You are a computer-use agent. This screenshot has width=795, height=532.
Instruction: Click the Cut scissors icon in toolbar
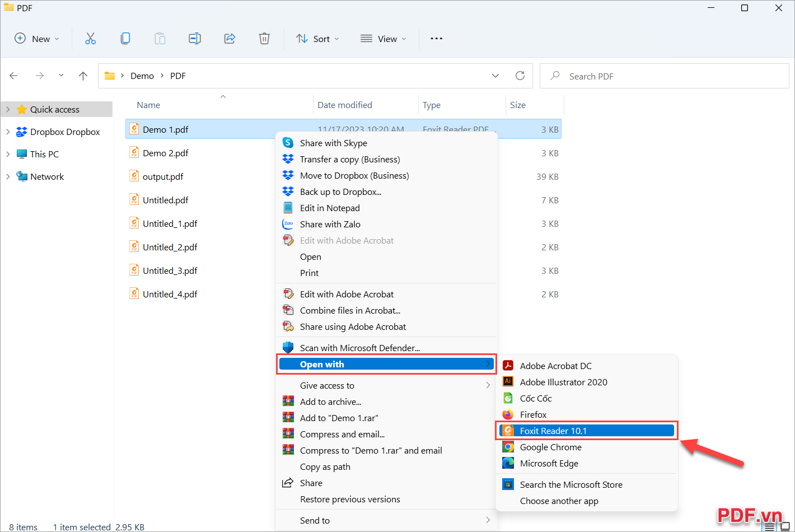coord(91,39)
